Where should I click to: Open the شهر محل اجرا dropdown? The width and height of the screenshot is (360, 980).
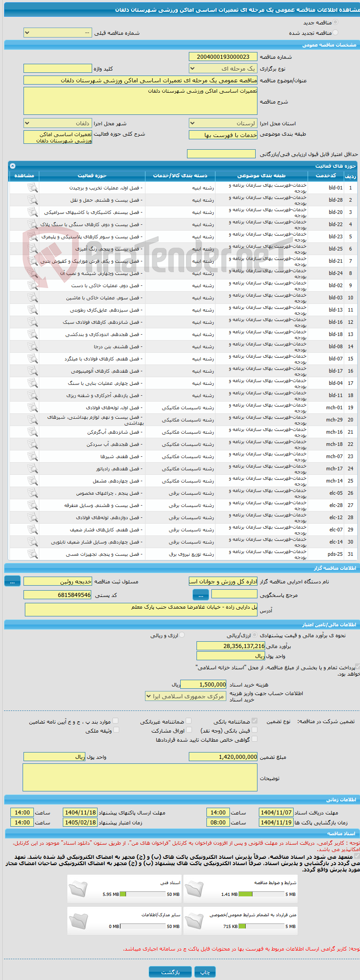[58, 123]
